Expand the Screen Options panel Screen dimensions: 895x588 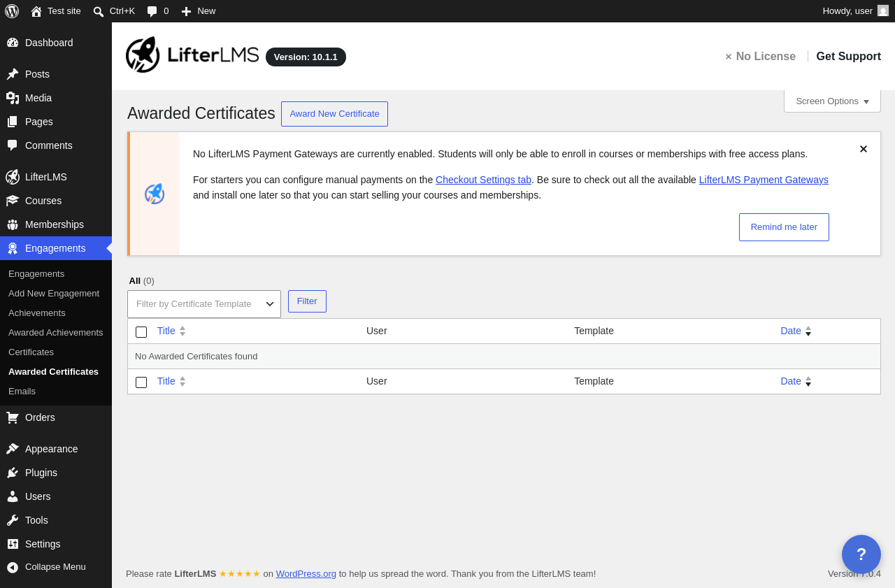pos(832,101)
